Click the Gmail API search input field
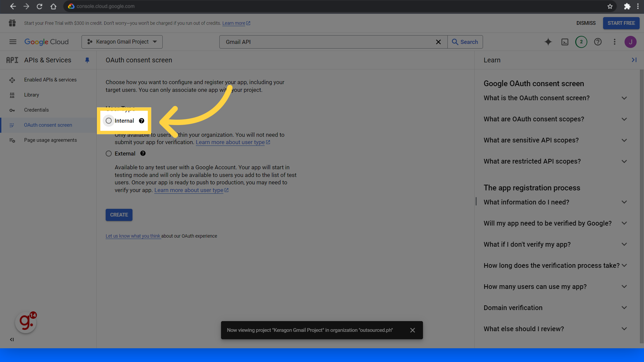This screenshot has width=644, height=362. pyautogui.click(x=329, y=42)
